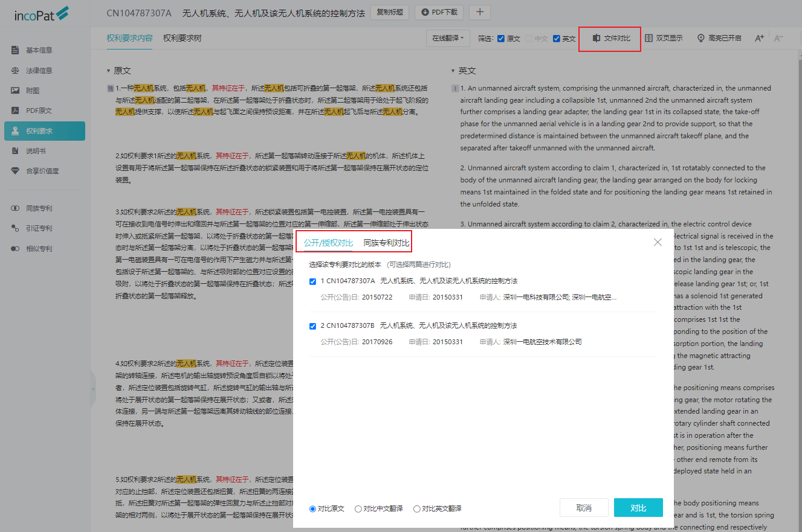Screen dimensions: 802x532
Task: Uncheck CN104787307A version checkbox
Action: pyautogui.click(x=312, y=281)
